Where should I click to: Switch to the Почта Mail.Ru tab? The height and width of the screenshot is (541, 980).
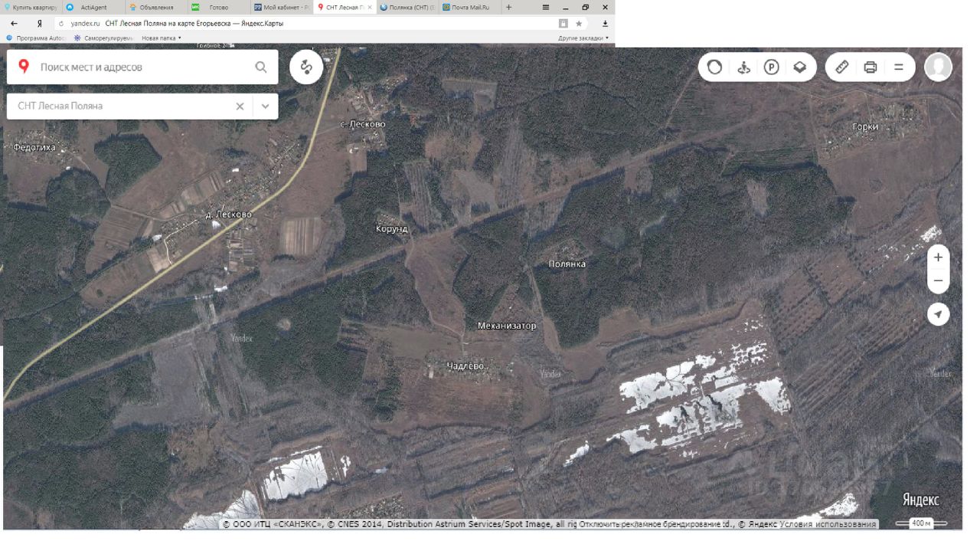(x=470, y=7)
